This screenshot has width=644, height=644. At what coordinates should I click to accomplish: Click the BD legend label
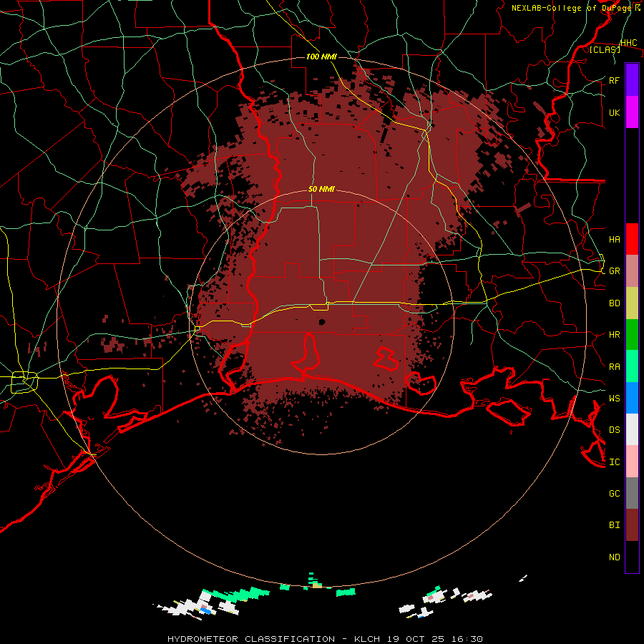click(x=614, y=303)
